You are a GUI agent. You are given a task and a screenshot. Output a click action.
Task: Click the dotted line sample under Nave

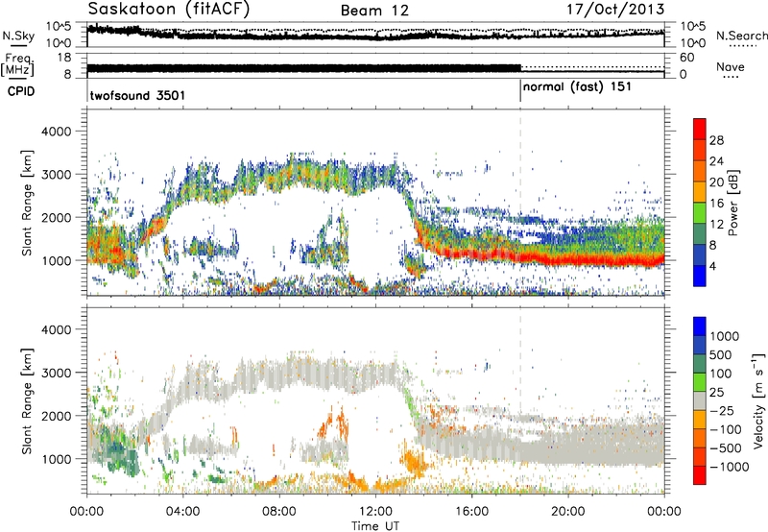731,78
